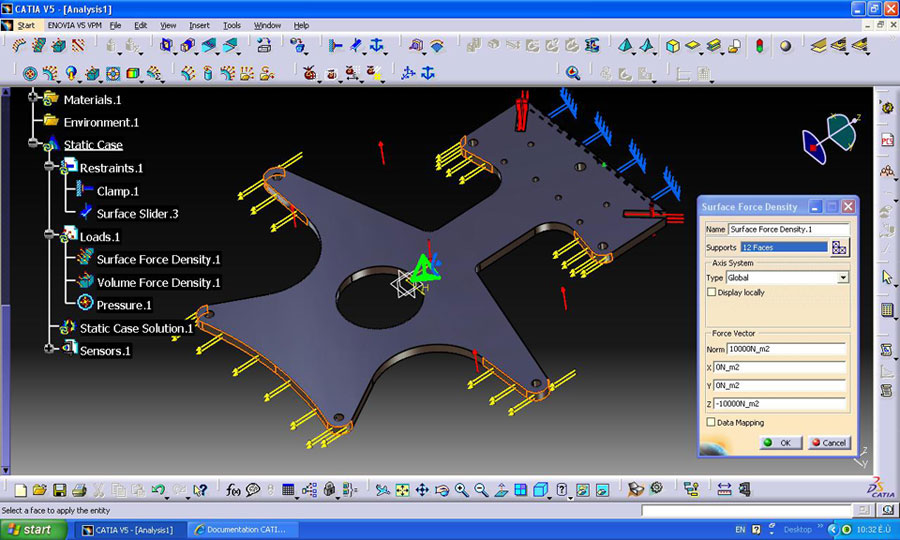Select Static Case Solution.1 in the tree
This screenshot has height=540, width=900.
click(136, 328)
